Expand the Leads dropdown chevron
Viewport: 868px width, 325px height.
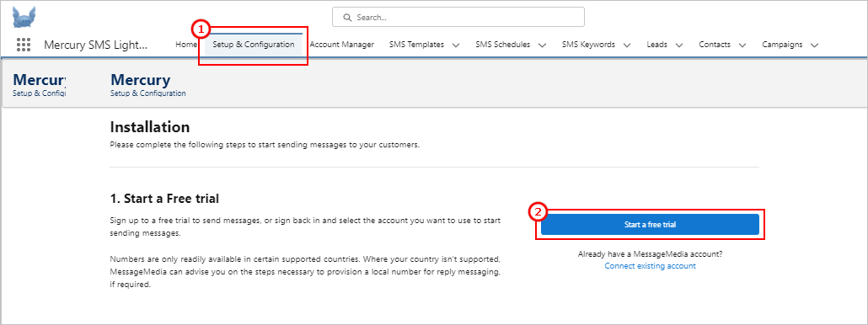(679, 45)
